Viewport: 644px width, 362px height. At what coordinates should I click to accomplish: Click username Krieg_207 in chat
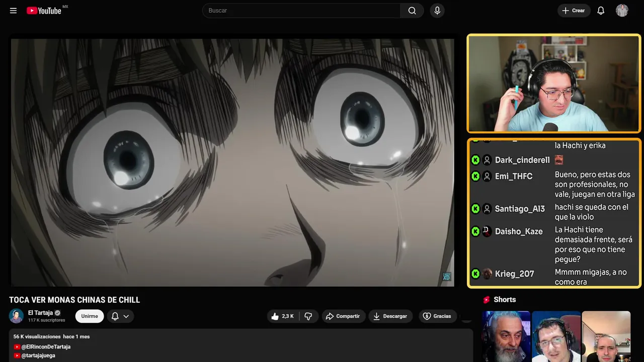pos(515,274)
